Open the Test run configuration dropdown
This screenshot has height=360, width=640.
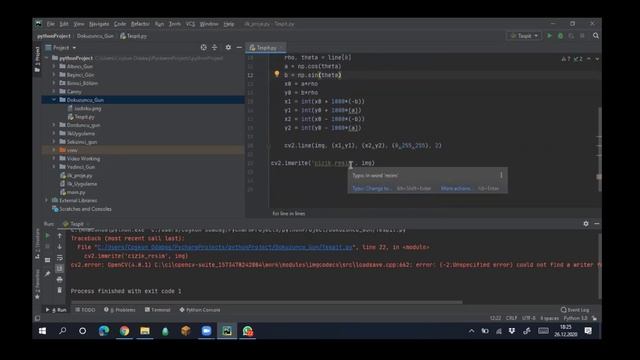coord(524,36)
